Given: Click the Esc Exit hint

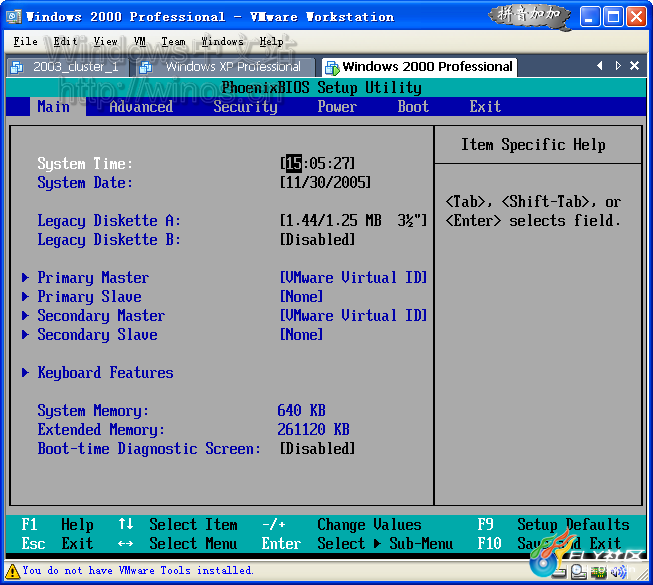Looking at the screenshot, I should click(57, 543).
